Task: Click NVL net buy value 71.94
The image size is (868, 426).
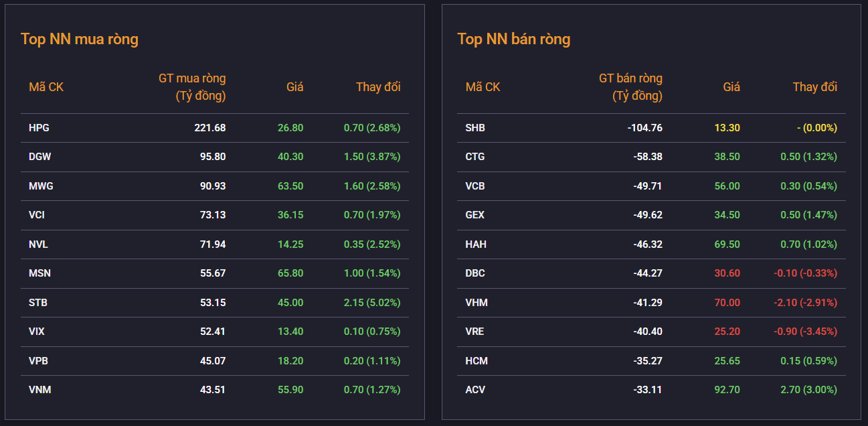Action: [213, 244]
